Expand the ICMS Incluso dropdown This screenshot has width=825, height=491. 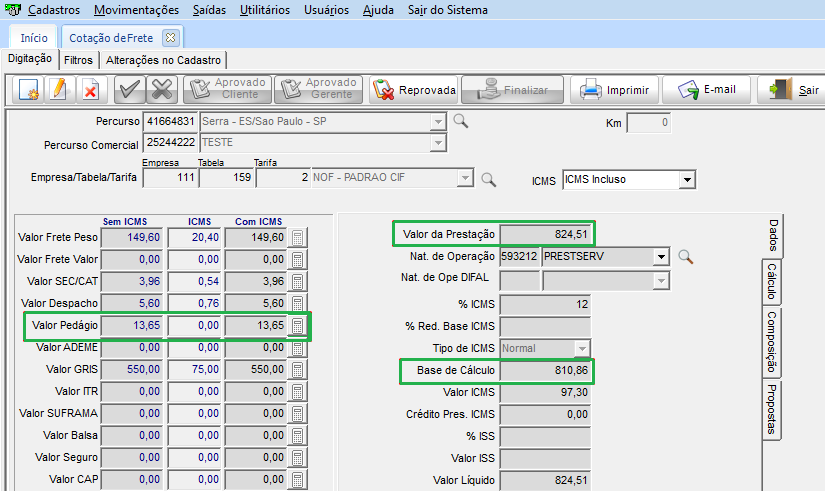[686, 180]
